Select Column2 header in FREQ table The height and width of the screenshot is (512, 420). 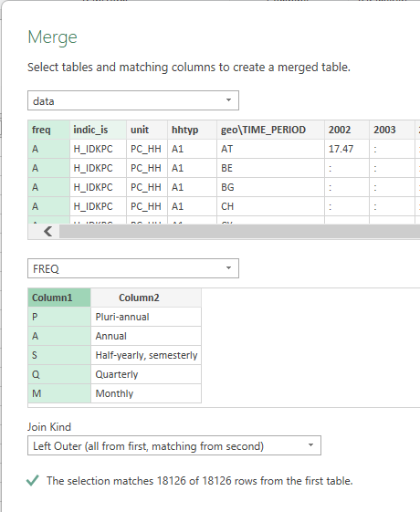pyautogui.click(x=146, y=298)
